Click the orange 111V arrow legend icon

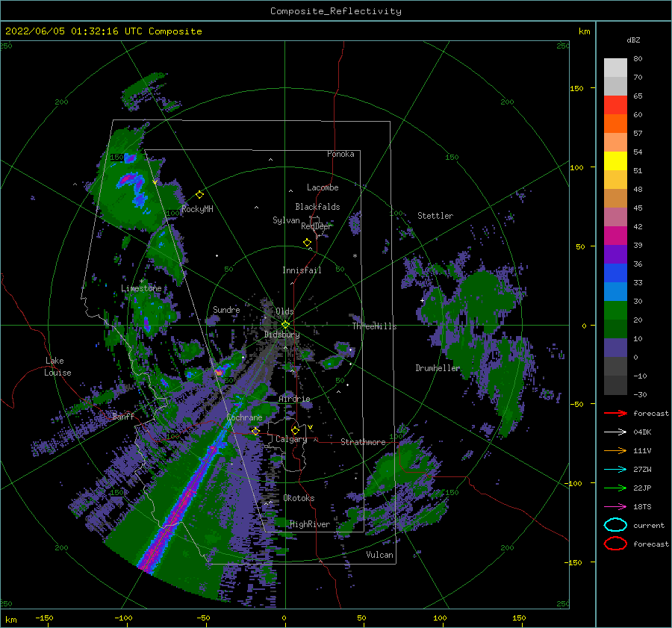click(x=616, y=450)
